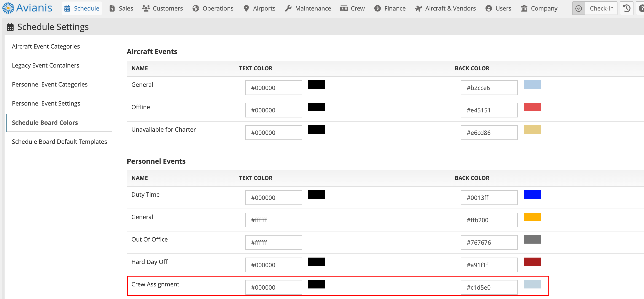Open the Operations menu

pos(213,8)
